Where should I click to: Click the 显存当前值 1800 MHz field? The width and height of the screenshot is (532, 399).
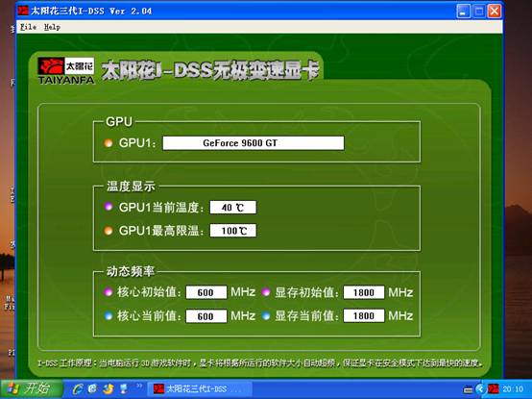click(x=364, y=315)
